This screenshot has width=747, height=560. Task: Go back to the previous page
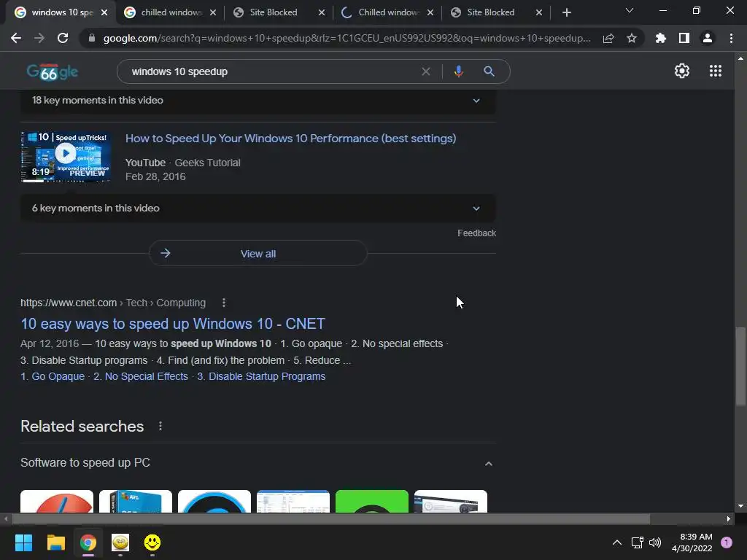[x=16, y=38]
